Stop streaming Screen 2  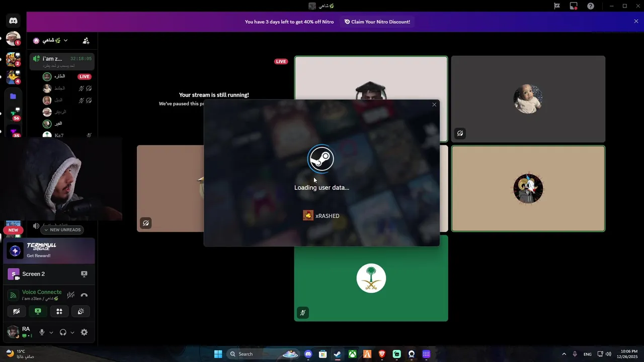pos(84,274)
